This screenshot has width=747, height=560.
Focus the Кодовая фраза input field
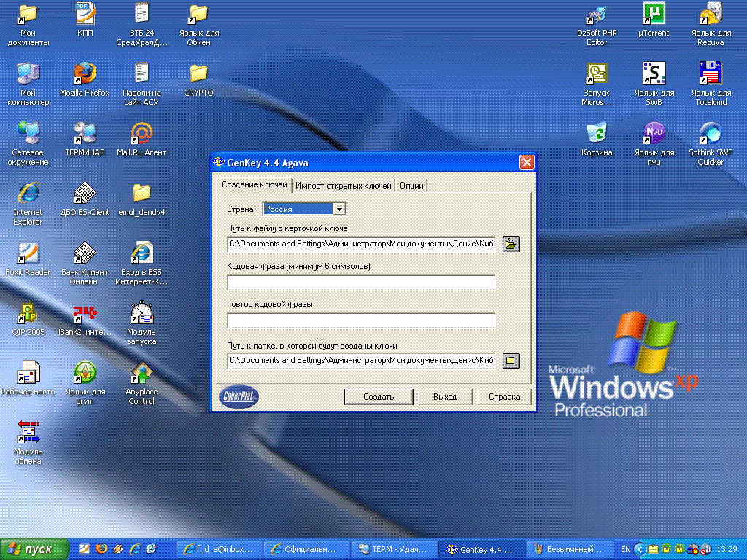pyautogui.click(x=361, y=282)
